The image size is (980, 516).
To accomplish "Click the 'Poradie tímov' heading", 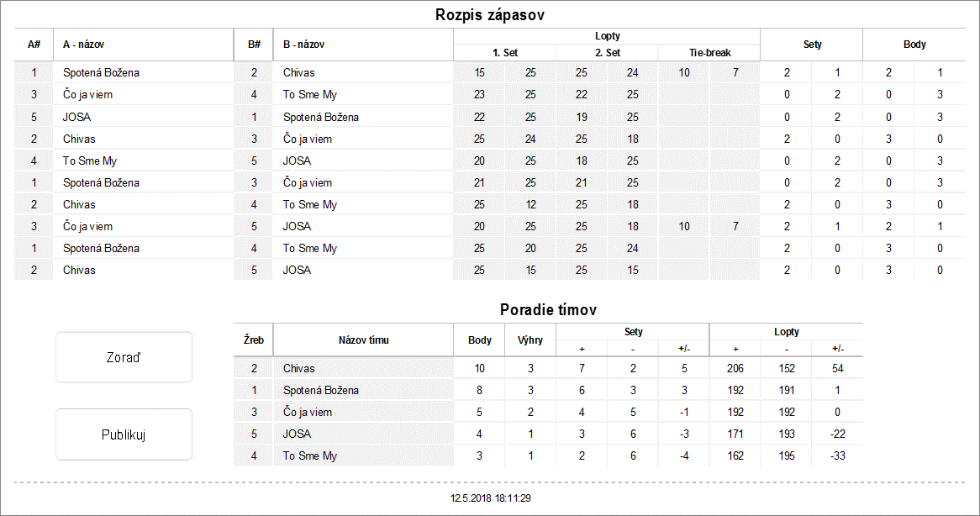I will 548,309.
